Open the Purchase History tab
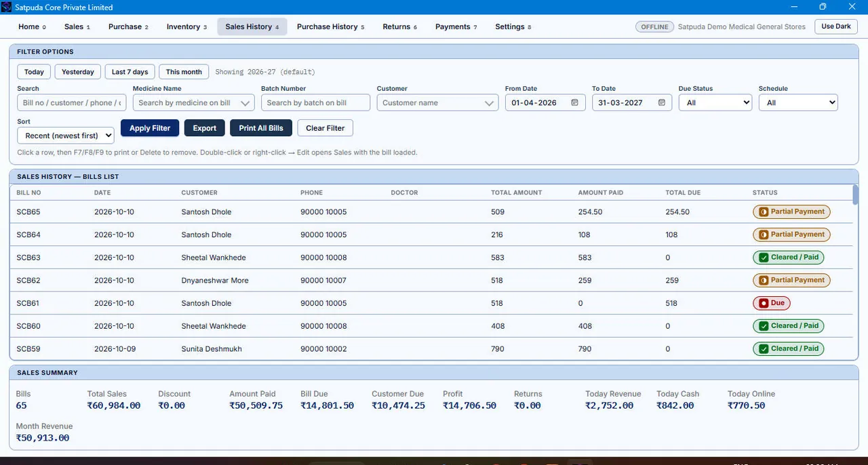This screenshot has width=868, height=465. pyautogui.click(x=331, y=26)
